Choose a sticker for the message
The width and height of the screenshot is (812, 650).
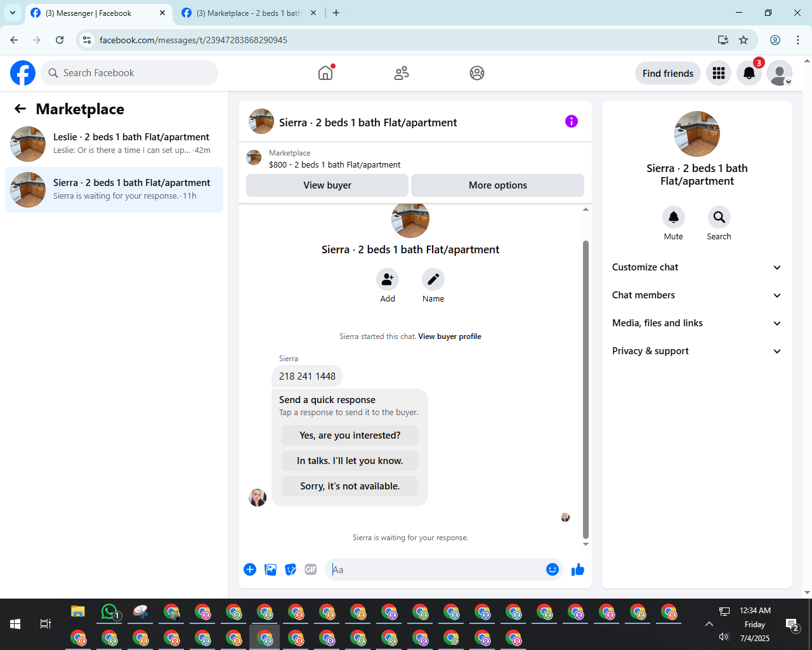[x=291, y=569]
